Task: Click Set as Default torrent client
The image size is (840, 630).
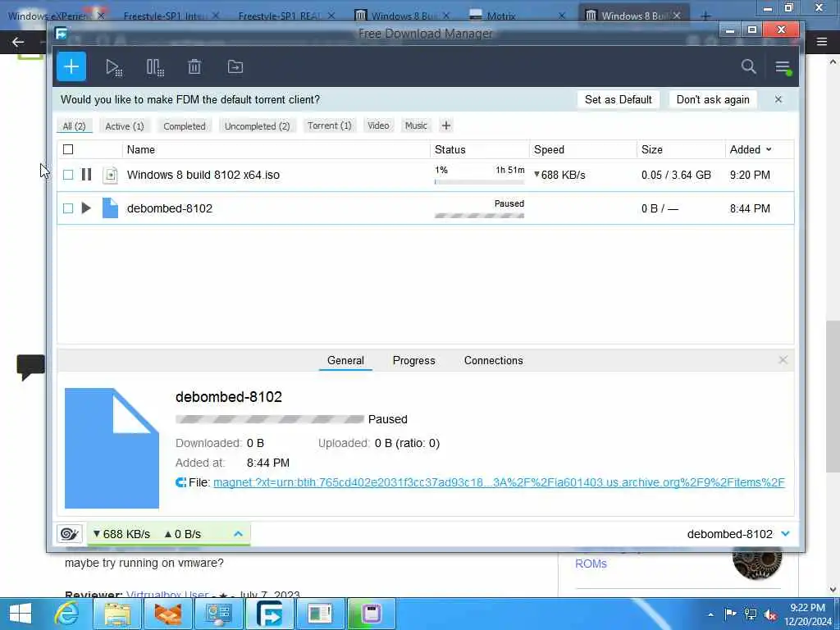Action: [x=619, y=99]
